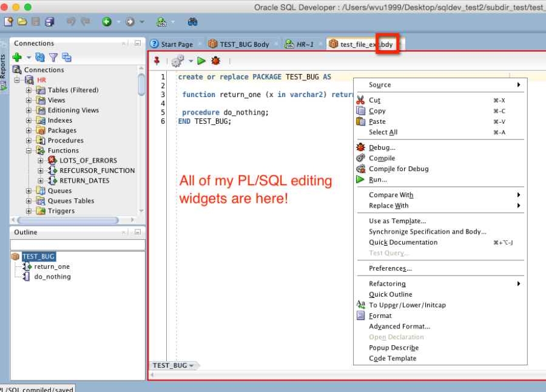
Task: Expand the Tables (Filtered) node
Action: click(x=29, y=90)
